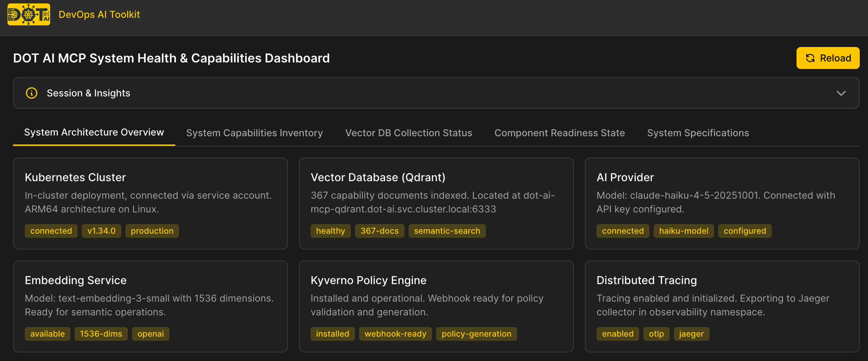Screen dimensions: 868x361
Task: Expand the Session & Insights panel chevron
Action: pos(841,93)
